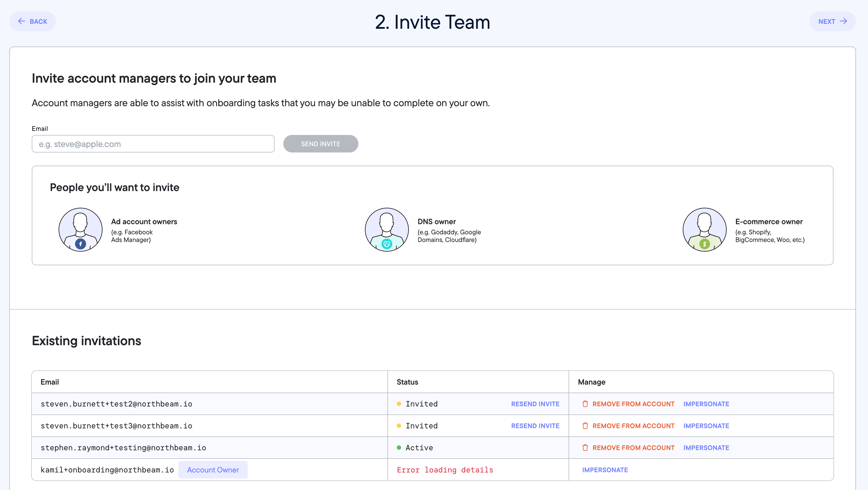Remove steven.burnett+test2 from account
Image resolution: width=868 pixels, height=490 pixels.
click(x=628, y=404)
